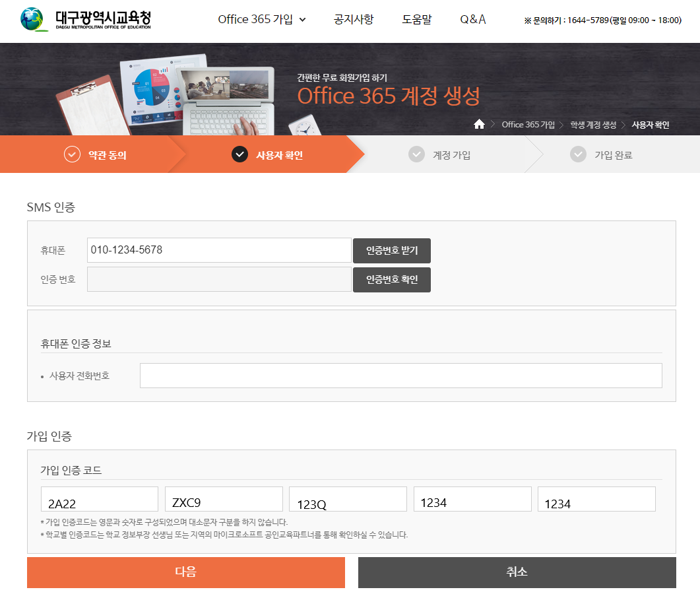The width and height of the screenshot is (700, 600).
Task: Click the note about 대소문자 구분
Action: tap(164, 522)
